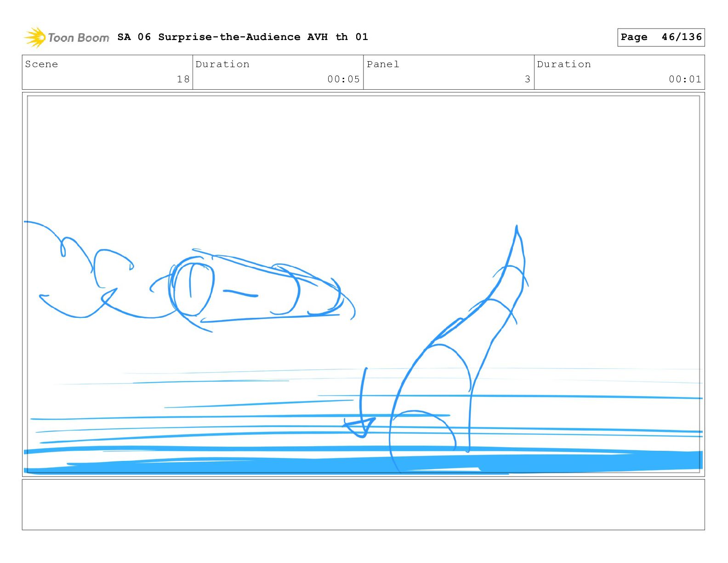Click the panel duration value '00:01'
This screenshot has width=728, height=563.
click(685, 79)
